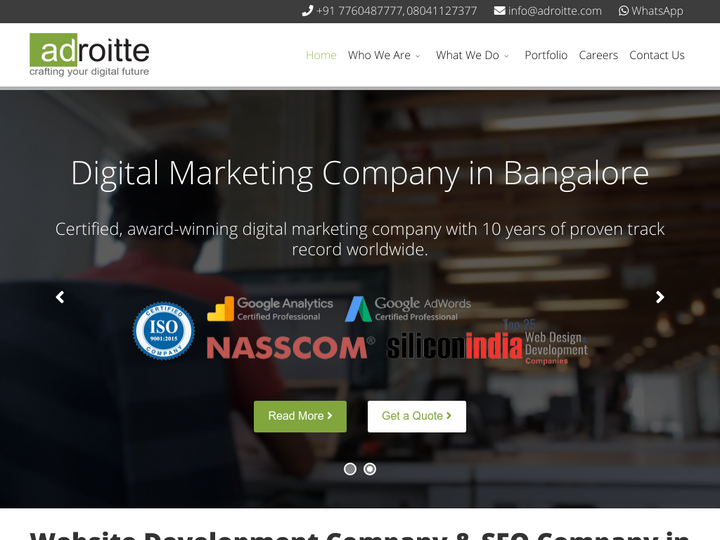Click the Get a Quote button

(x=417, y=416)
